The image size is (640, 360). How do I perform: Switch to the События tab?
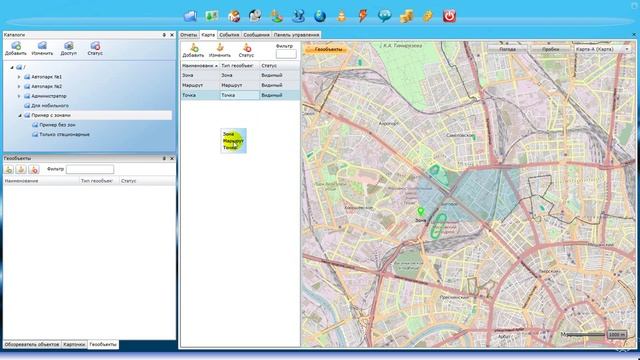pos(229,35)
